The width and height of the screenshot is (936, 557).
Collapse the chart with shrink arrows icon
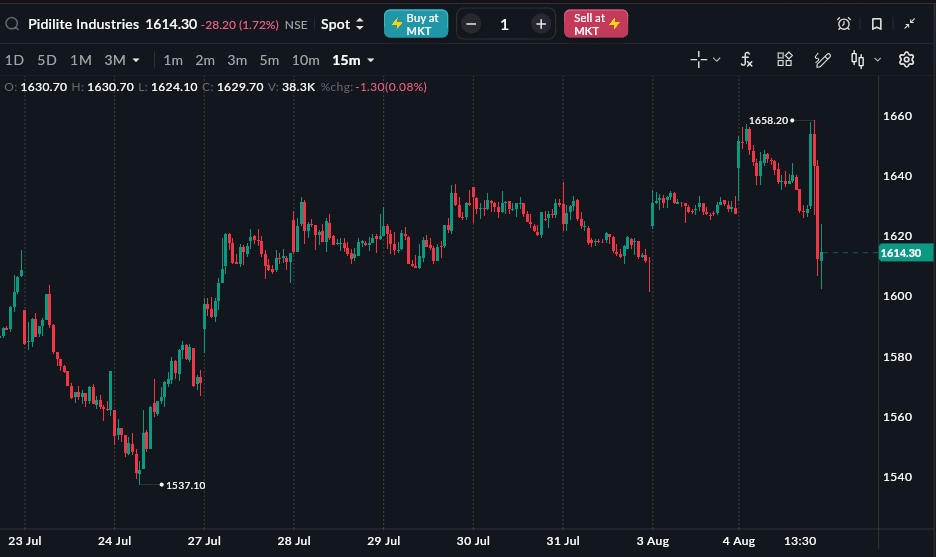coord(909,24)
